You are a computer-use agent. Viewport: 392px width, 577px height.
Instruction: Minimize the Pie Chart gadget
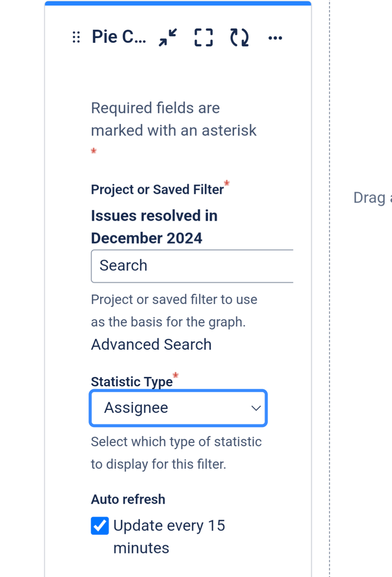[168, 38]
